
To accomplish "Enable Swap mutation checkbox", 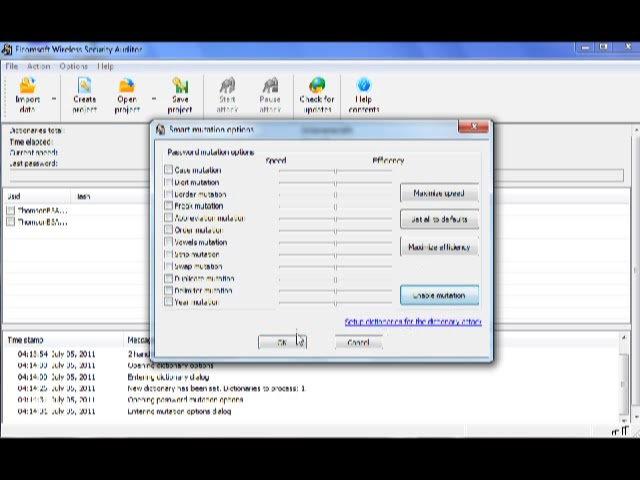I will (x=169, y=266).
